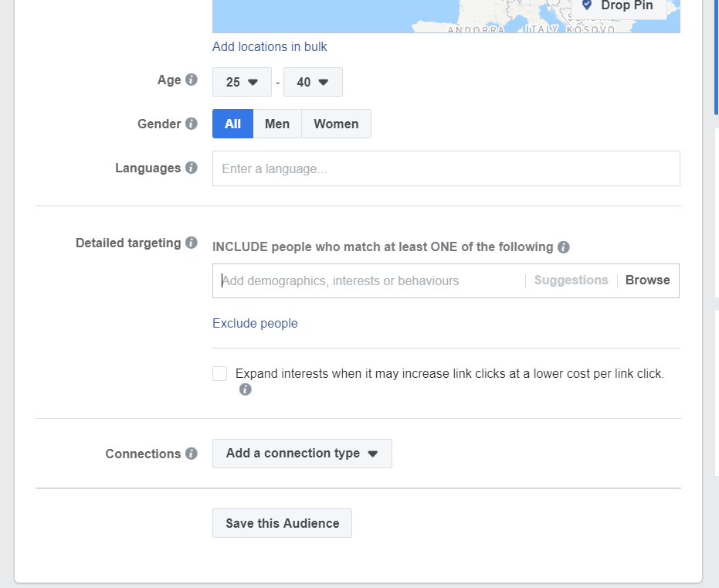719x588 pixels.
Task: Open Suggestions in detailed targeting box
Action: click(571, 280)
